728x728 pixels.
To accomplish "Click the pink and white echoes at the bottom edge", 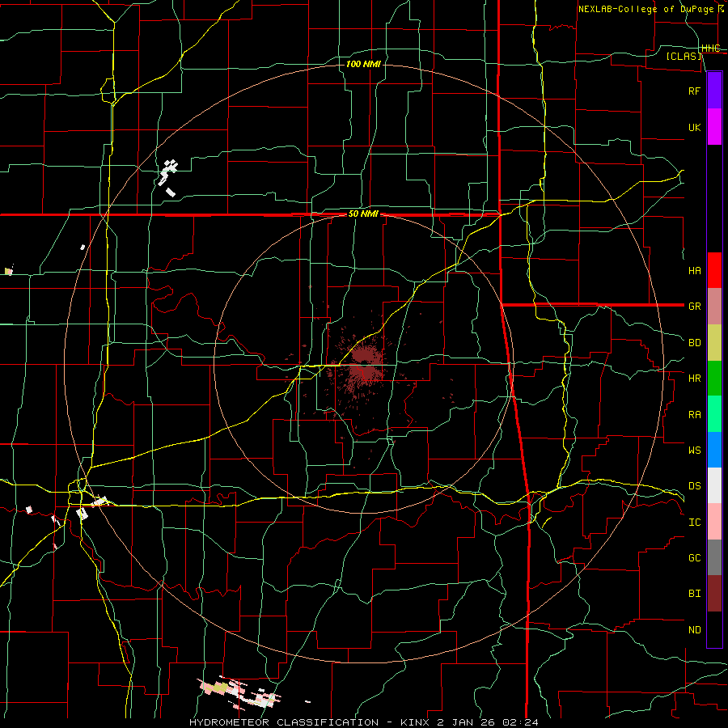I will click(x=239, y=692).
